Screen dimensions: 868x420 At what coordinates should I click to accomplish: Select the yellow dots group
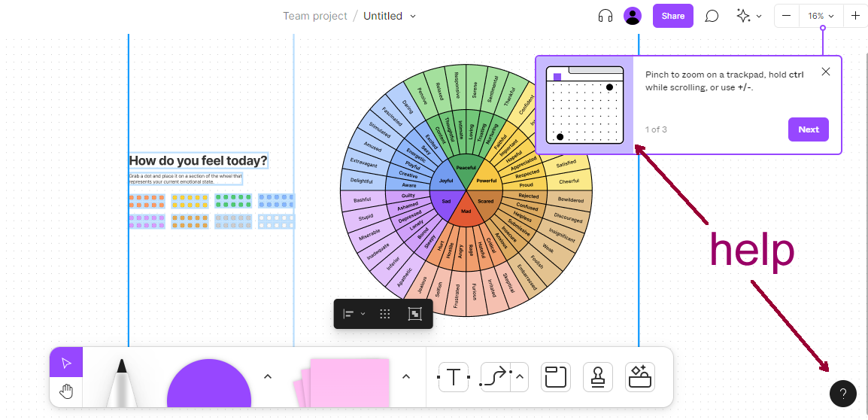click(190, 201)
